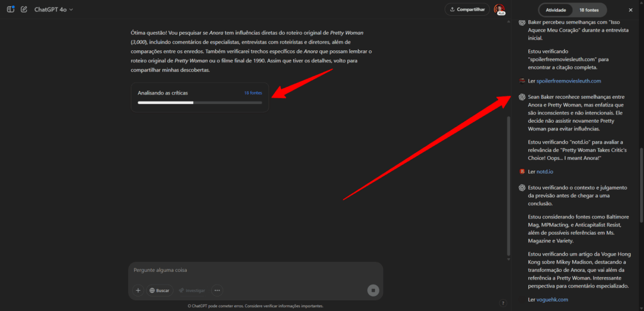644x311 pixels.
Task: Switch to the Atividade tab
Action: 556,10
